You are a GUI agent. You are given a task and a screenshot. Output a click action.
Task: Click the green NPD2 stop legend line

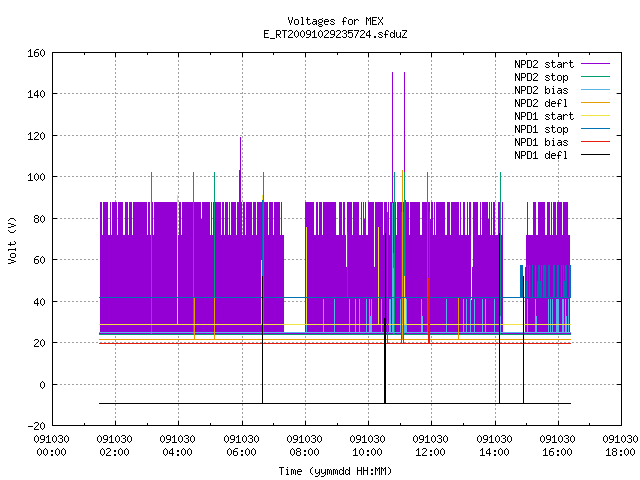[595, 76]
